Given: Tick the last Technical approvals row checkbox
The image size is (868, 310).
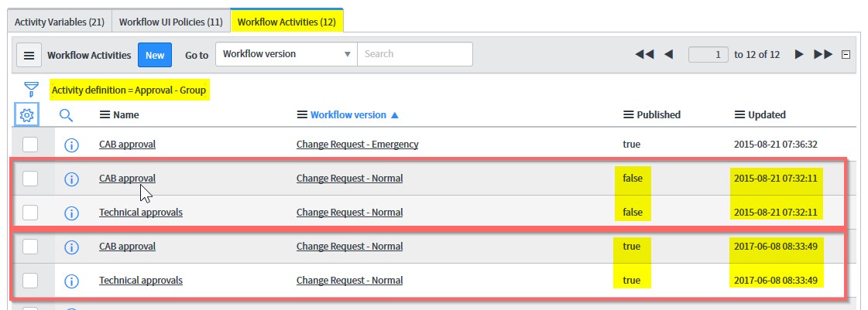Looking at the screenshot, I should click(30, 281).
